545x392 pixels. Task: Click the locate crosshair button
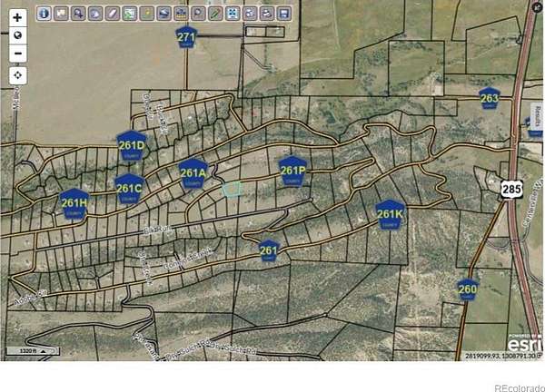(17, 75)
